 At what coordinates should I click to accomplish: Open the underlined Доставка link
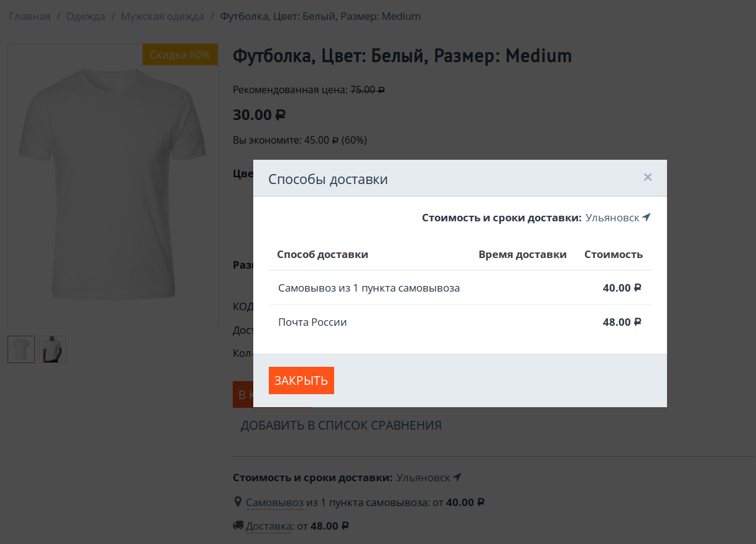[x=269, y=526]
